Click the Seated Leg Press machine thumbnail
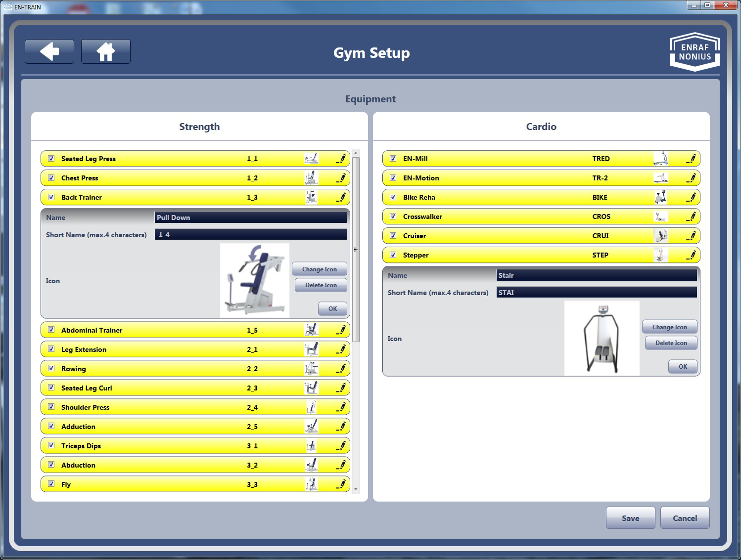This screenshot has width=741, height=560. tap(311, 159)
